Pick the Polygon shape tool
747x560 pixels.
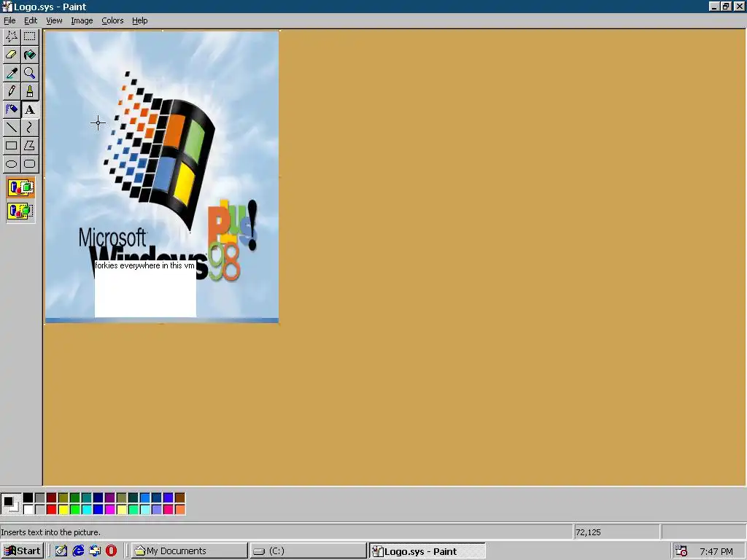[29, 146]
